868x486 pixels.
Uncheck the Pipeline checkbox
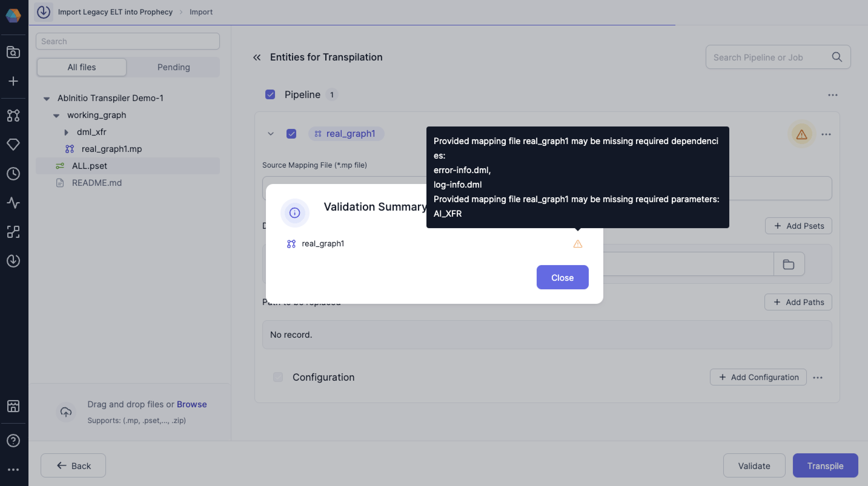(270, 95)
